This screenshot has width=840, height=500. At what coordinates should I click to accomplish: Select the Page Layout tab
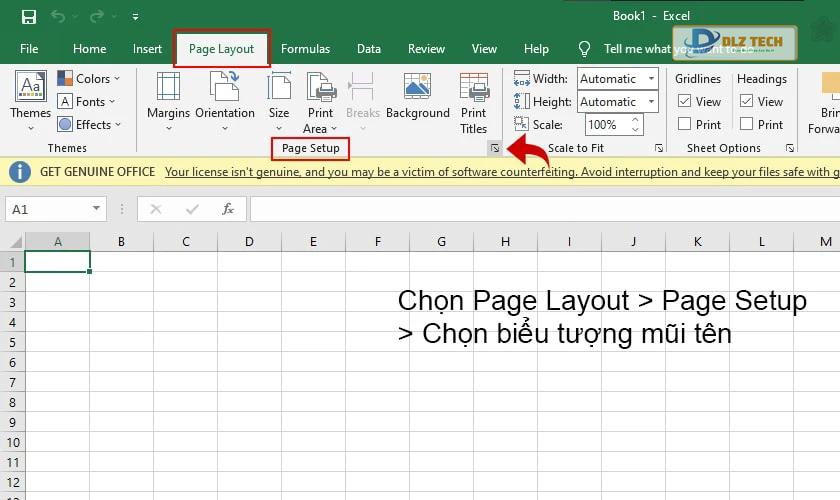pos(221,49)
